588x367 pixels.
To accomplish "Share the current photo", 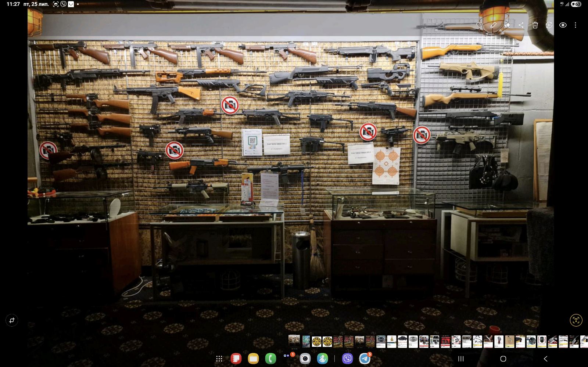I will [x=521, y=25].
